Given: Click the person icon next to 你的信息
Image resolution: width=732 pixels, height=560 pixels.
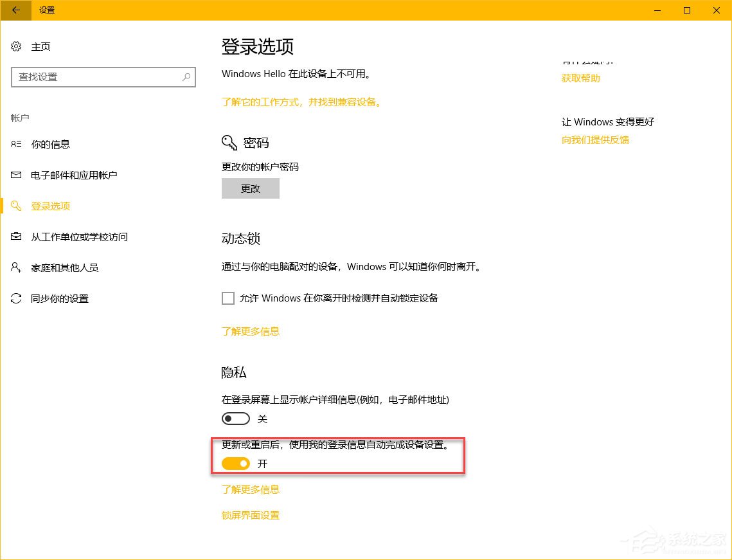Looking at the screenshot, I should tap(15, 144).
